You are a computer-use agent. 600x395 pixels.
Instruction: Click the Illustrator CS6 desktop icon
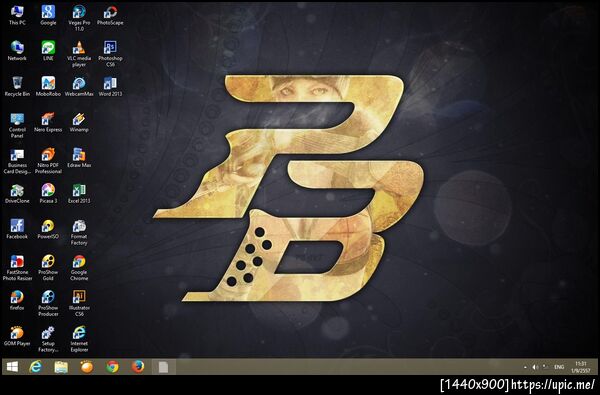click(x=79, y=303)
